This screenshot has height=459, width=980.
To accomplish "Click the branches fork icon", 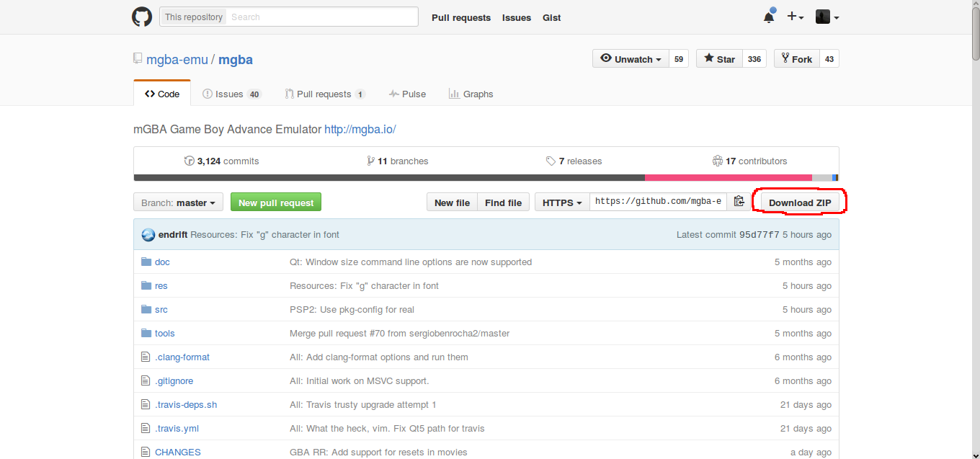I will click(370, 161).
